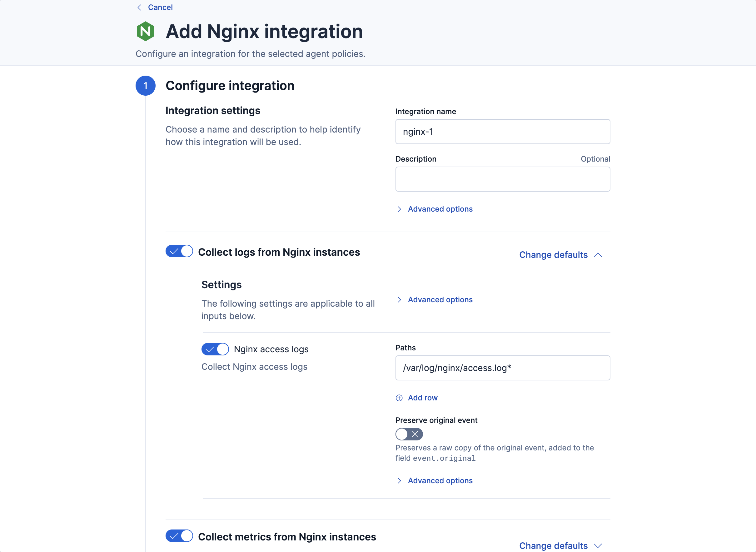This screenshot has width=756, height=552.
Task: Expand Change defaults for metrics section
Action: click(561, 546)
